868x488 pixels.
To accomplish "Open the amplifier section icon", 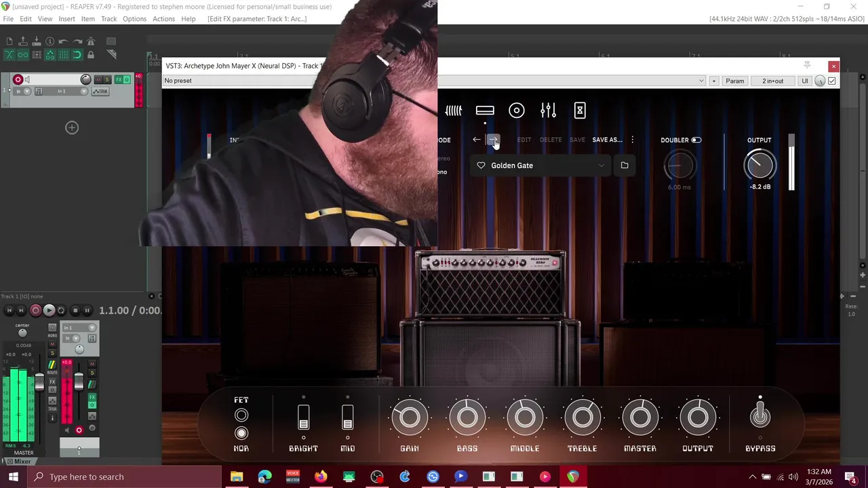I will click(x=485, y=110).
